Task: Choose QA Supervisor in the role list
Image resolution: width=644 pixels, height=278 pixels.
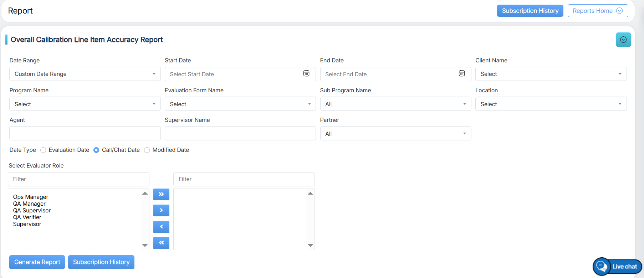Action: tap(32, 211)
